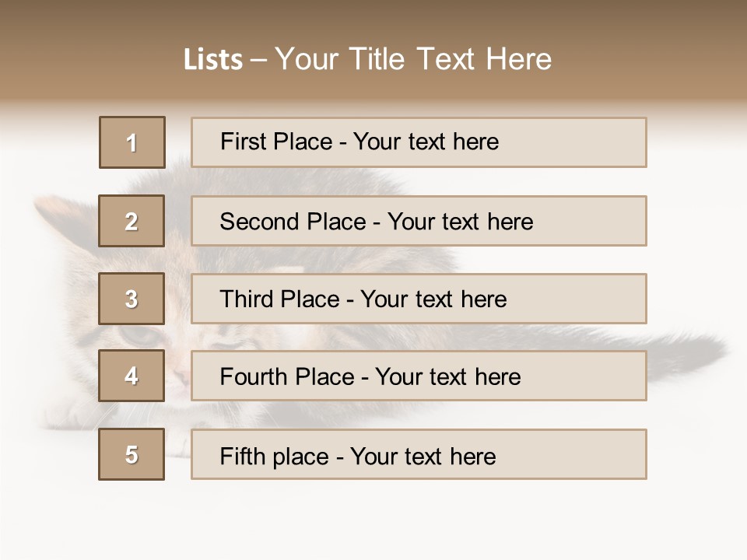Click 'Your Title Text Here' in the slide title

pyautogui.click(x=413, y=59)
